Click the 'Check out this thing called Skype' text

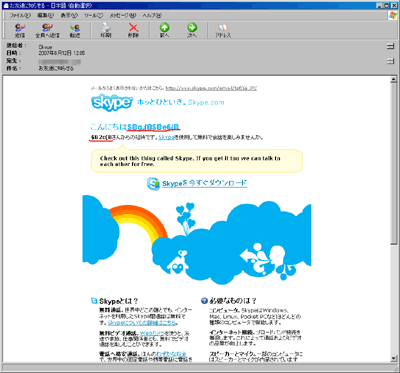190,161
